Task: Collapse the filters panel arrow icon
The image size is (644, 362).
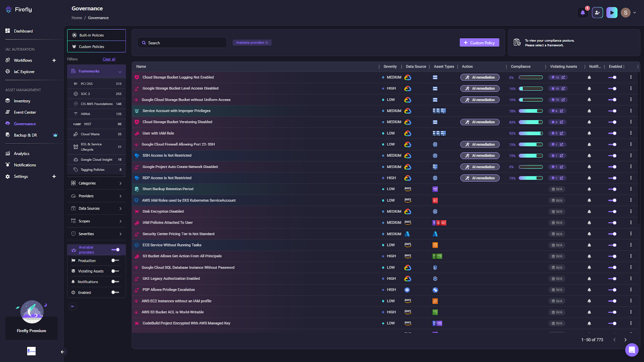Action: tap(72, 306)
